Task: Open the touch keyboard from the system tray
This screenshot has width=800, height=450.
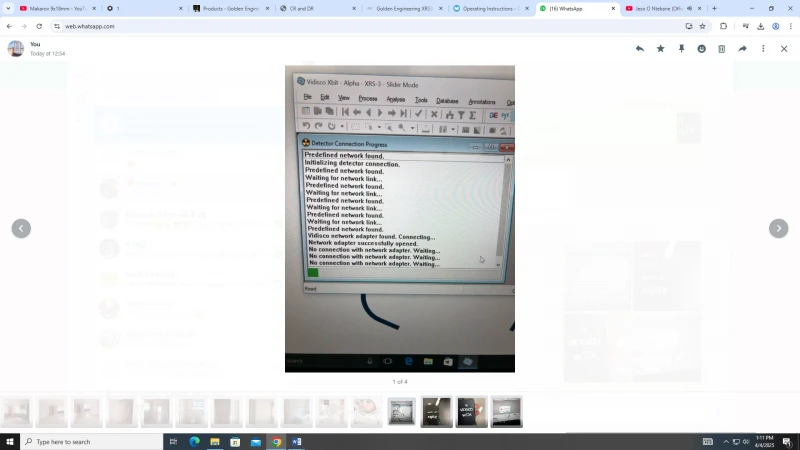Action: [x=708, y=442]
